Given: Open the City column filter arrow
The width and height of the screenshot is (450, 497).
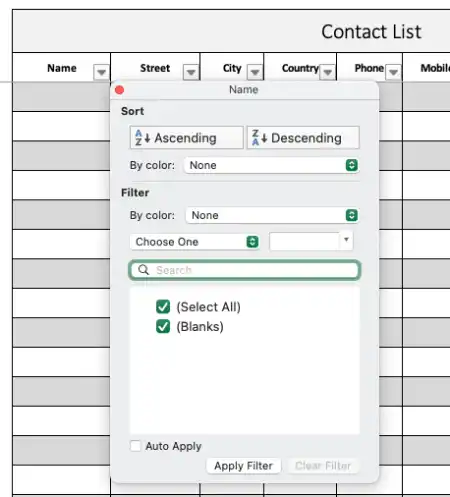Looking at the screenshot, I should click(x=255, y=72).
